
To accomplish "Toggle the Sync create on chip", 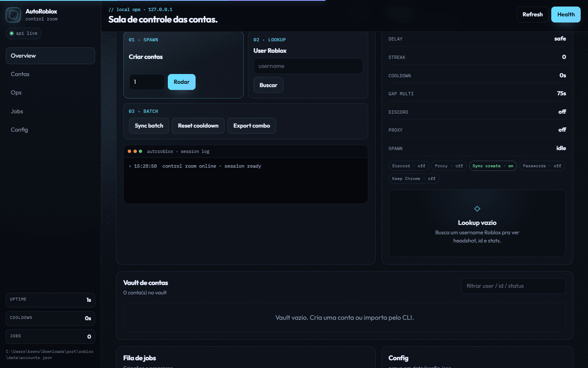I will click(x=493, y=166).
